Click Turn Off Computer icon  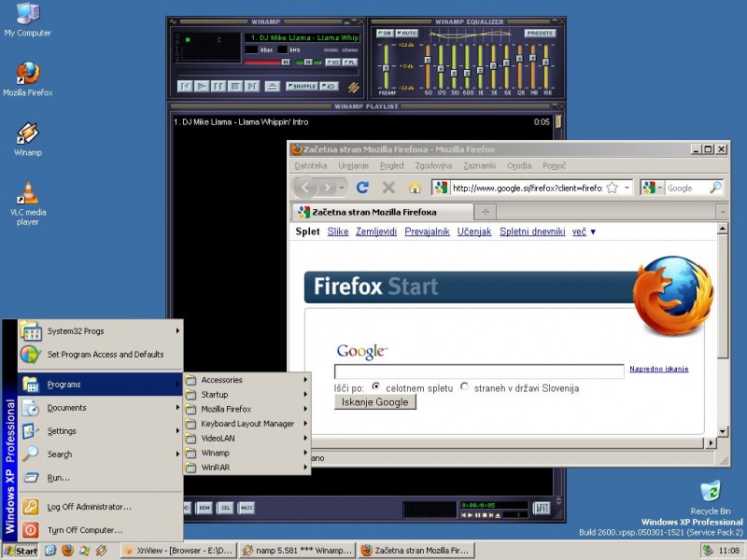(30, 530)
